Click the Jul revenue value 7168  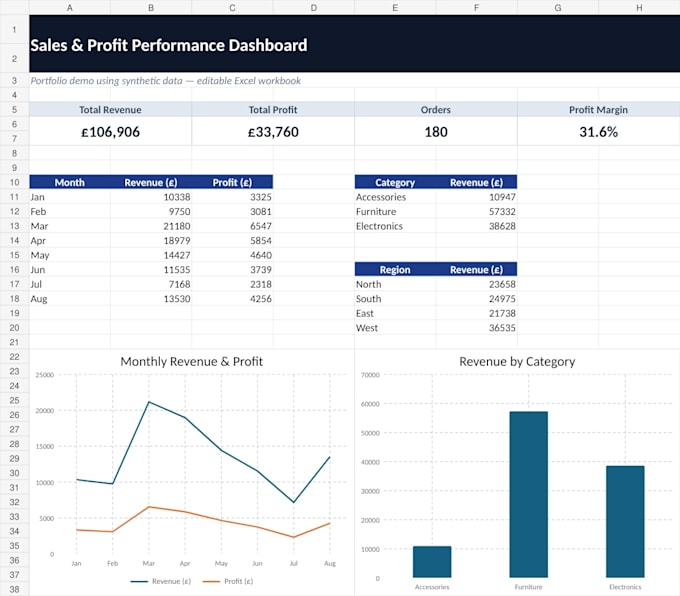(x=180, y=284)
